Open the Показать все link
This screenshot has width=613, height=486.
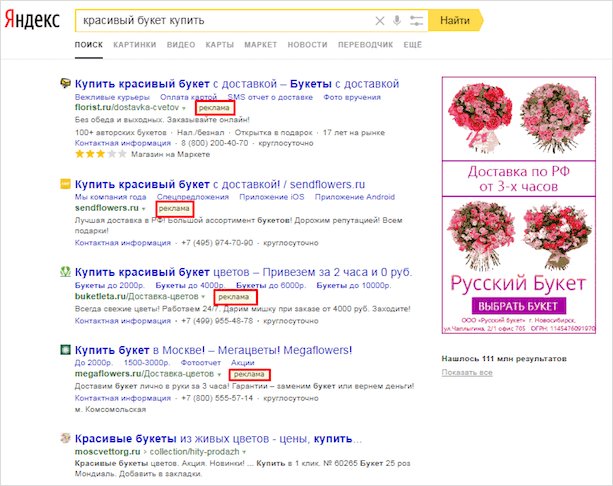click(x=467, y=372)
